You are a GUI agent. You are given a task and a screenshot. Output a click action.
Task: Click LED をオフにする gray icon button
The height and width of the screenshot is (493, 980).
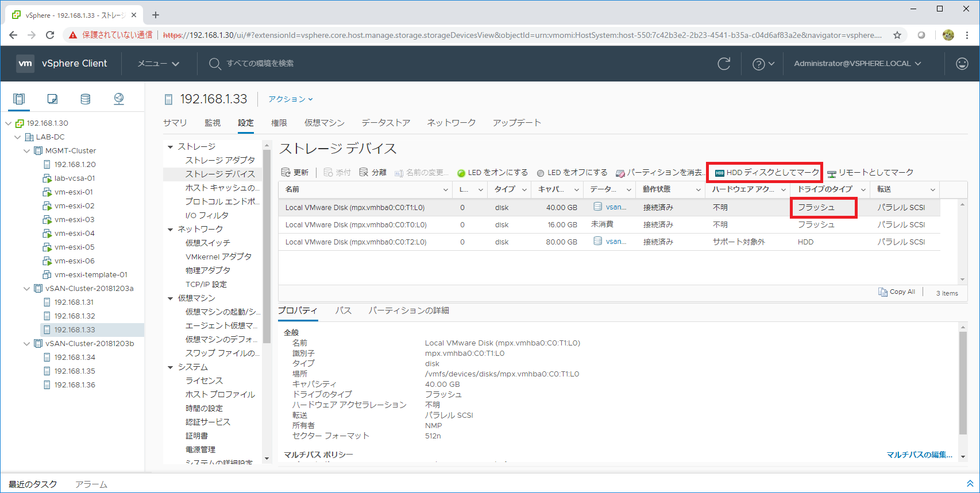point(572,173)
